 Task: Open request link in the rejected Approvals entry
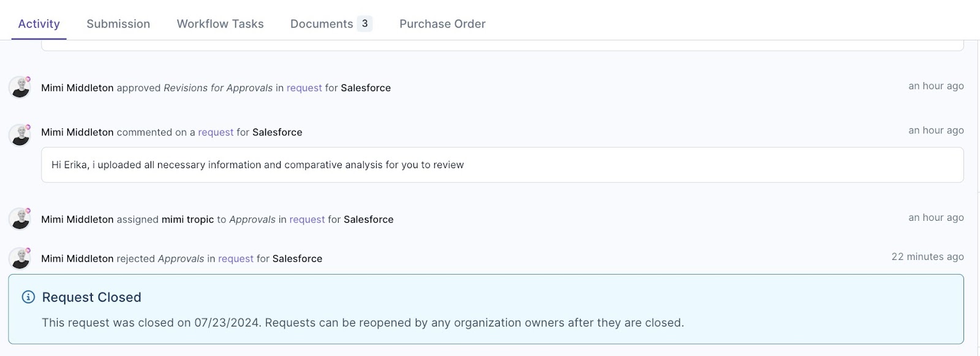[236, 259]
